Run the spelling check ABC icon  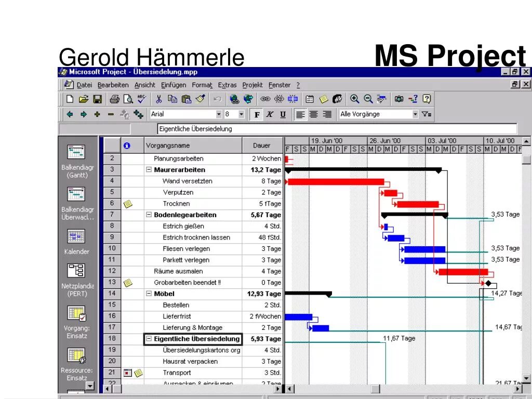[x=142, y=99]
